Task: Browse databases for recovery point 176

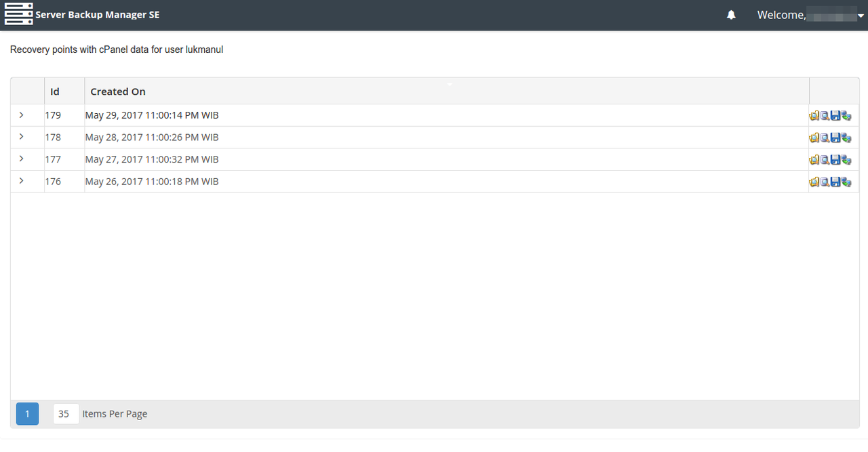Action: [825, 182]
